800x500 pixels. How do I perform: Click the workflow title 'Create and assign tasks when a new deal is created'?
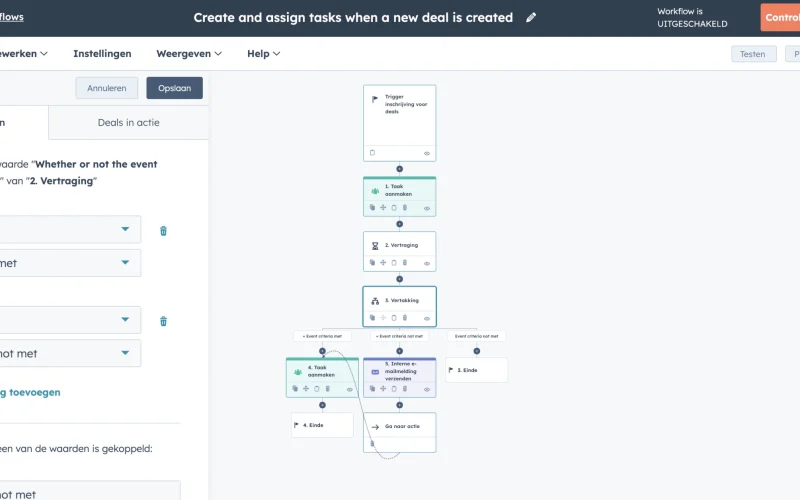[353, 17]
